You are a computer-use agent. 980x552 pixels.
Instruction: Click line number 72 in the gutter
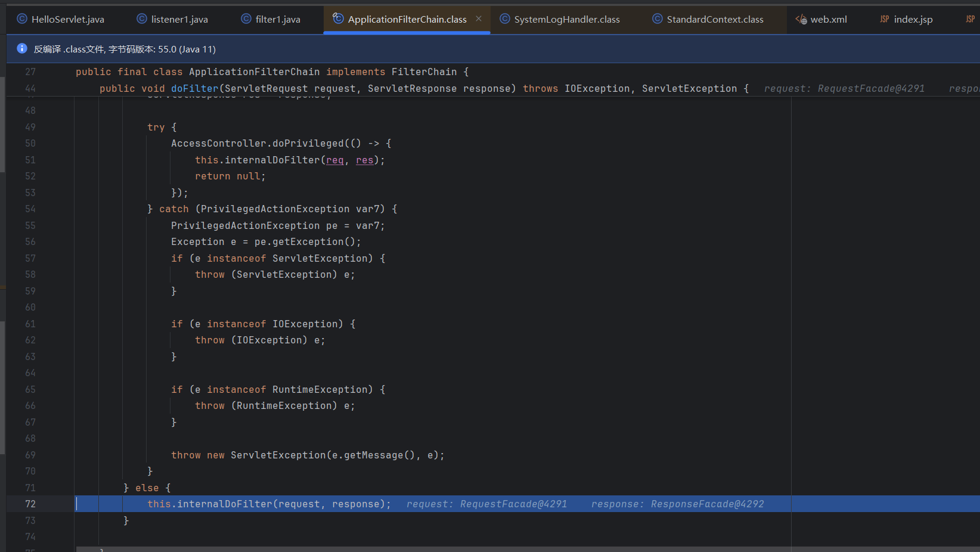[x=30, y=504]
